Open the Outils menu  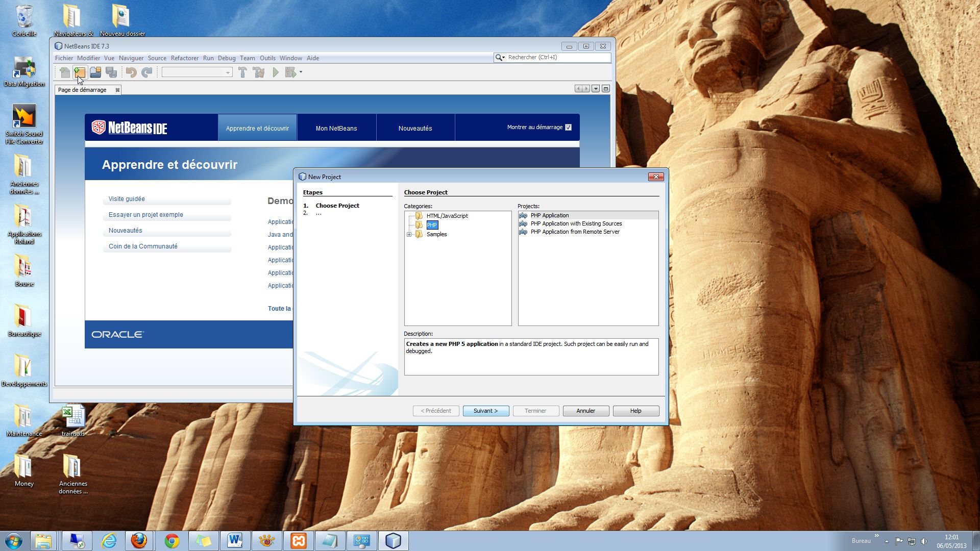coord(267,58)
